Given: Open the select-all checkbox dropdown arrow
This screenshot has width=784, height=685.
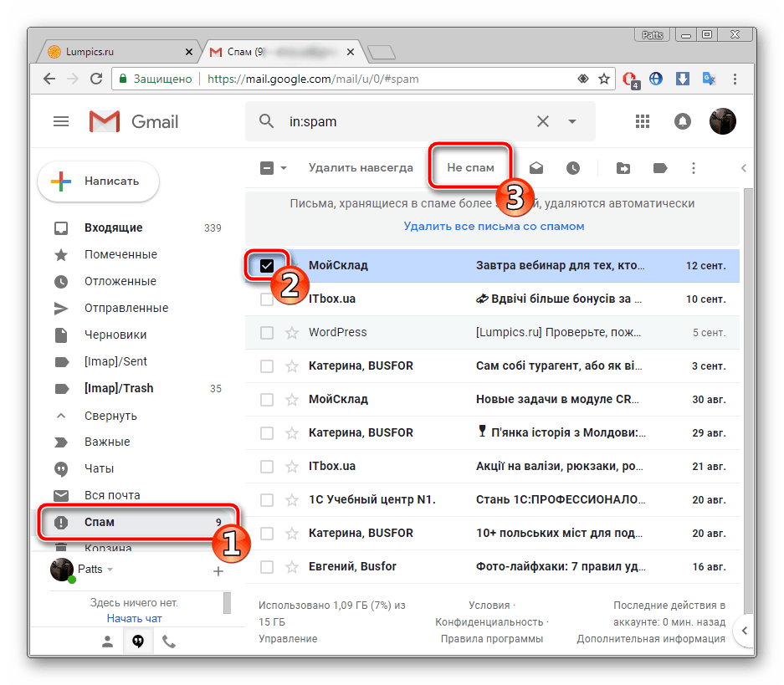Looking at the screenshot, I should pos(284,168).
